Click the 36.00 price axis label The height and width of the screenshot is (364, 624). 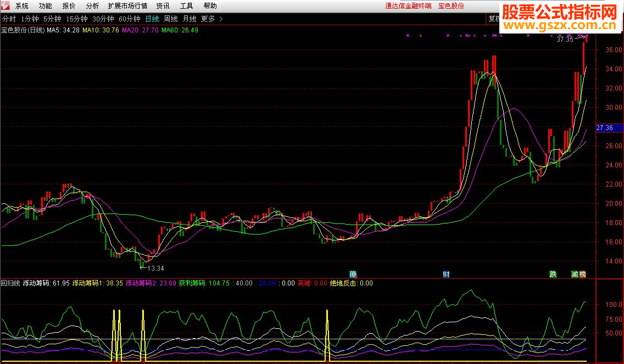click(x=614, y=50)
